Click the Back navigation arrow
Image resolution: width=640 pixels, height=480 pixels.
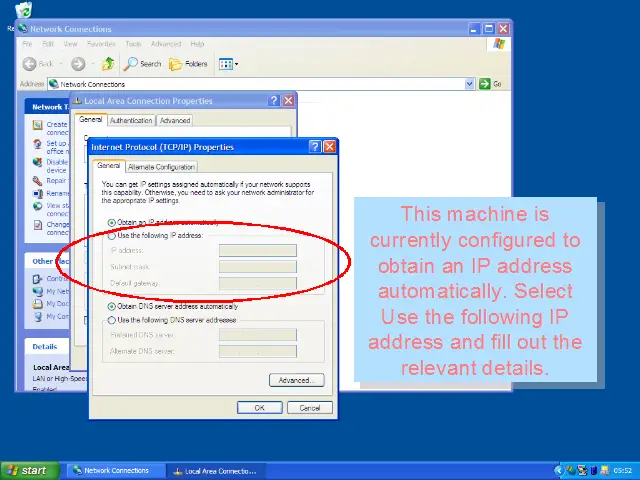[x=37, y=64]
